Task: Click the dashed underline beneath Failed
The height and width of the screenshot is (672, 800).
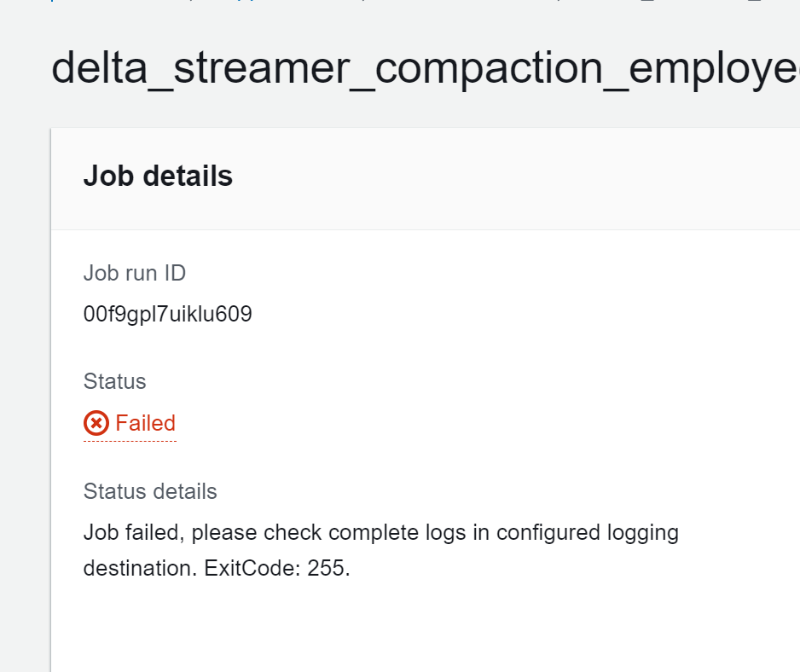Action: (130, 442)
